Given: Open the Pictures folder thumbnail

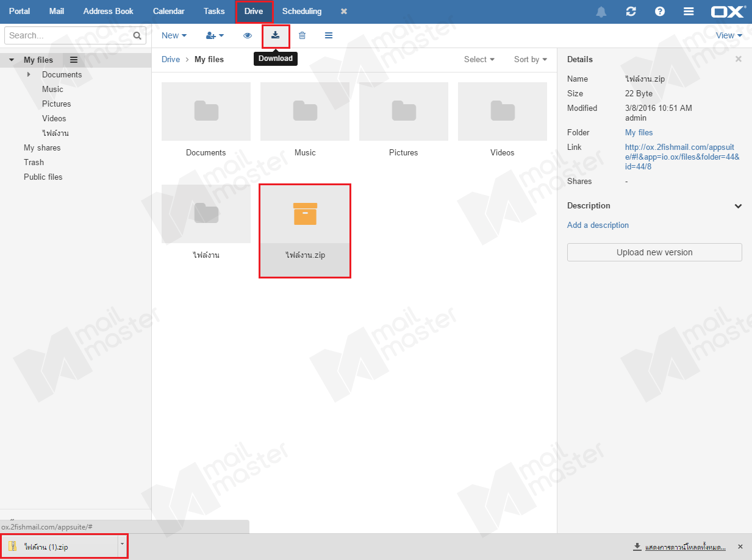Looking at the screenshot, I should tap(404, 111).
